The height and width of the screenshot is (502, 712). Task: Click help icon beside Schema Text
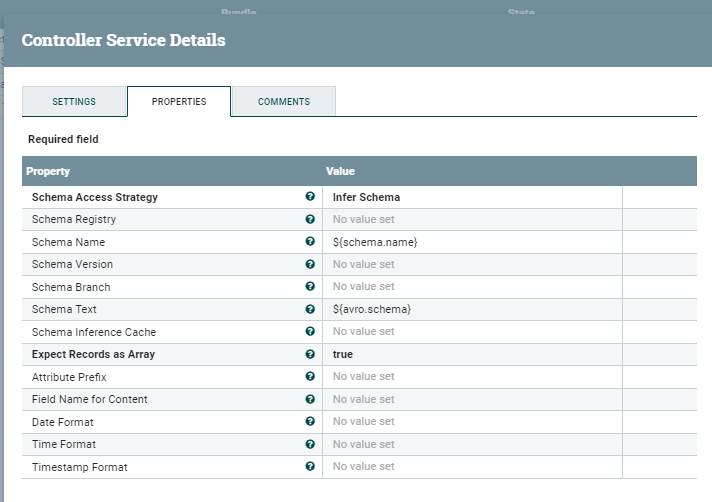pyautogui.click(x=310, y=309)
